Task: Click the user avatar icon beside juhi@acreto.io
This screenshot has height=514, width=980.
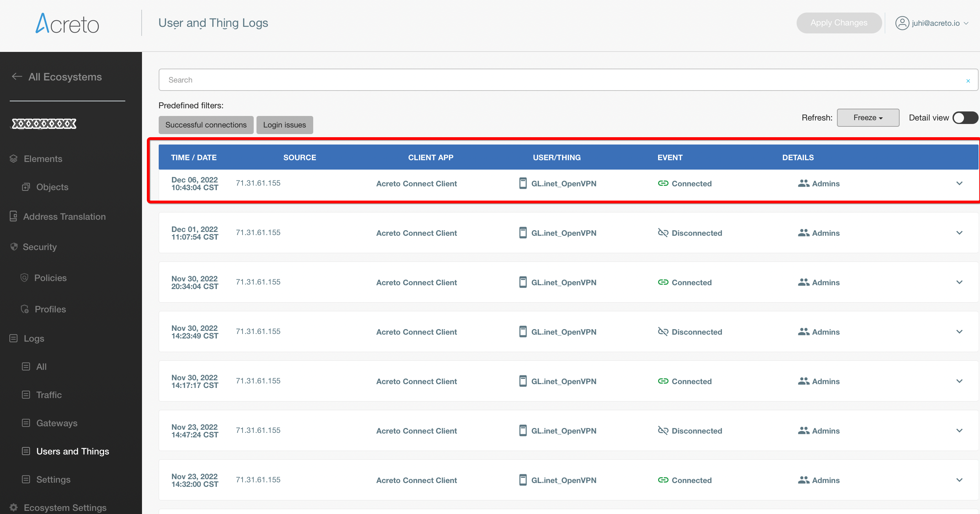Action: tap(902, 23)
